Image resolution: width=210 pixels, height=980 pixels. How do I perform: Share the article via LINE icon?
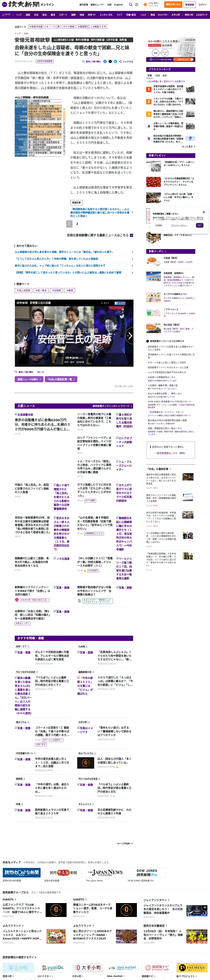115,61
